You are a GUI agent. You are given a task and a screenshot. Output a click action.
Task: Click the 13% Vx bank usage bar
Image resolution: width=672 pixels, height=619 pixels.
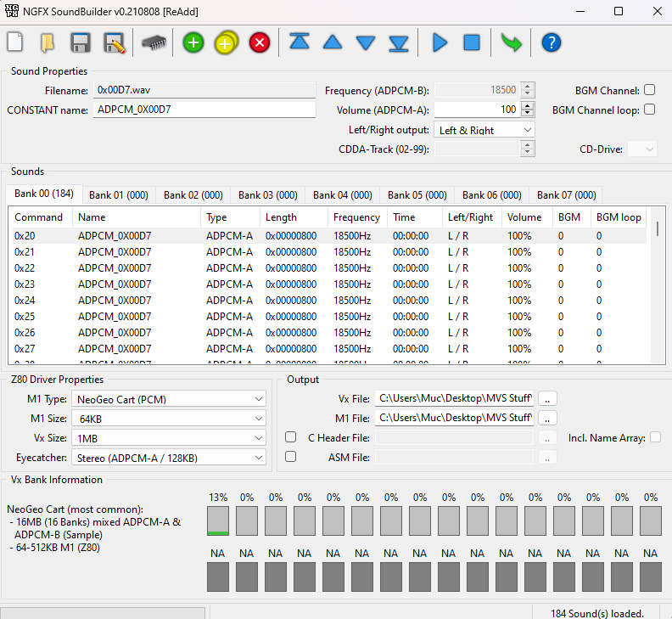pyautogui.click(x=218, y=521)
